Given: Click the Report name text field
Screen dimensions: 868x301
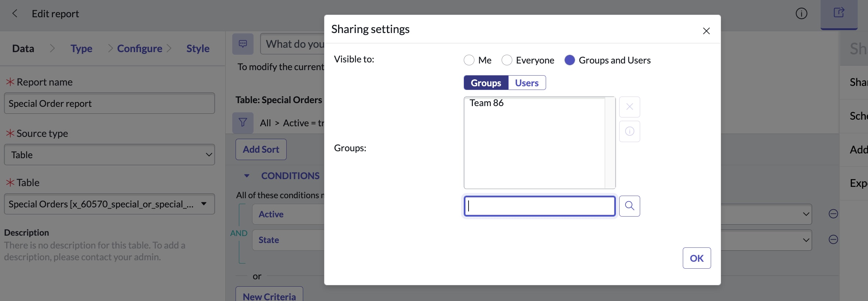Looking at the screenshot, I should [109, 104].
